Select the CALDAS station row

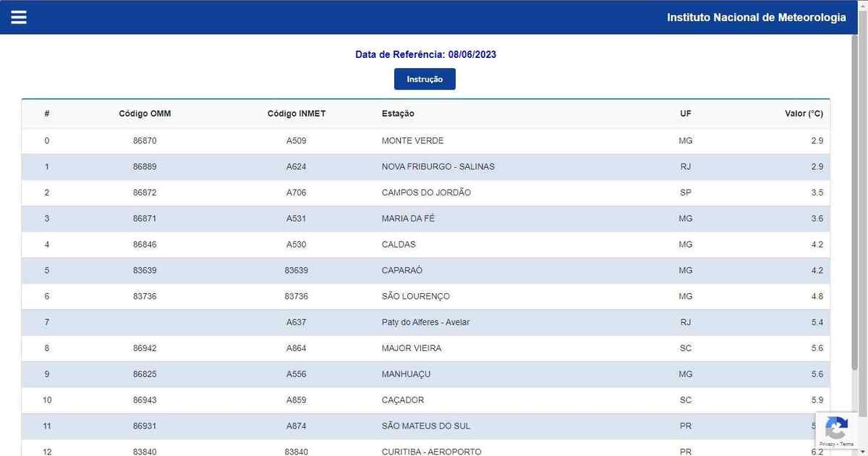[399, 245]
